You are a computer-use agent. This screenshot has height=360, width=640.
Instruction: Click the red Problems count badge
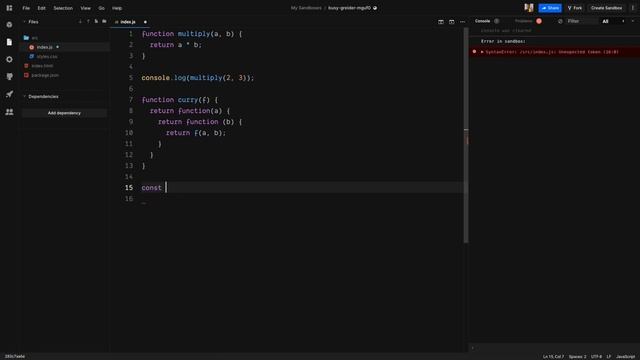[x=539, y=21]
